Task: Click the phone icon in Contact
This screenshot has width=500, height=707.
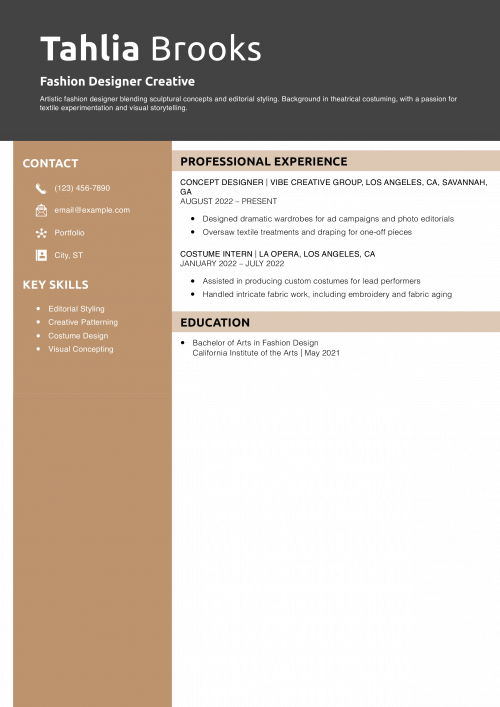Action: tap(41, 188)
